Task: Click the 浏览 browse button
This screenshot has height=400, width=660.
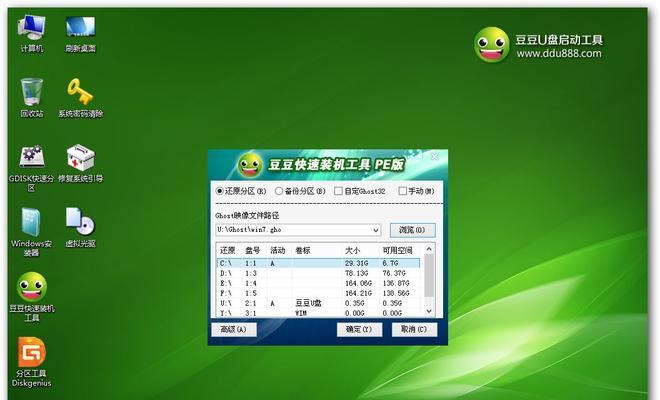Action: [x=412, y=230]
